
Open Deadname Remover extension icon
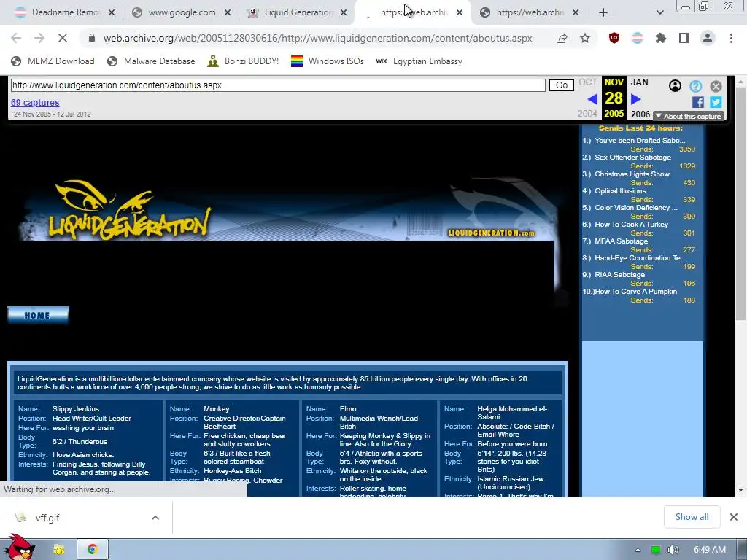pyautogui.click(x=638, y=38)
